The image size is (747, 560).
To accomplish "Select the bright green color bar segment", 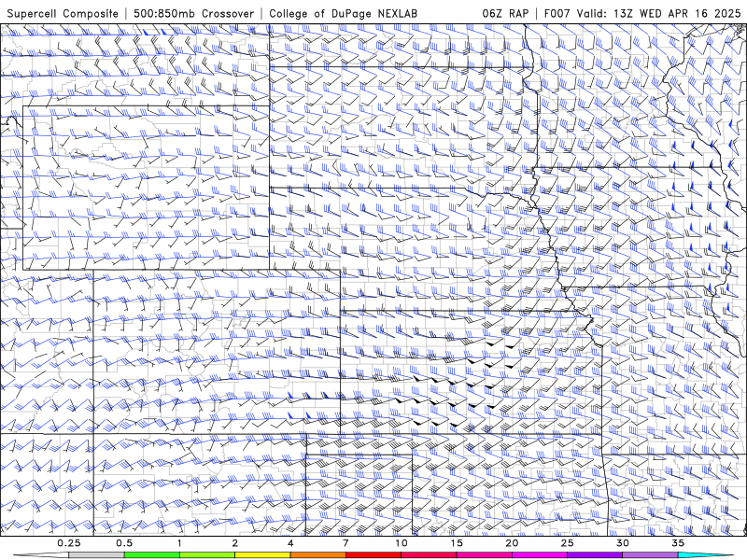I will click(x=151, y=555).
